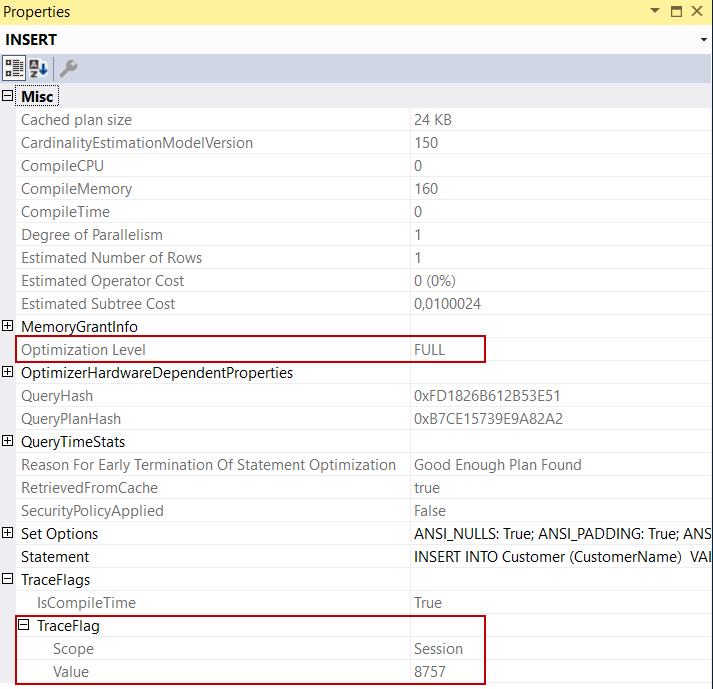Select the QueryTimeStats label
The width and height of the screenshot is (713, 689).
click(73, 442)
